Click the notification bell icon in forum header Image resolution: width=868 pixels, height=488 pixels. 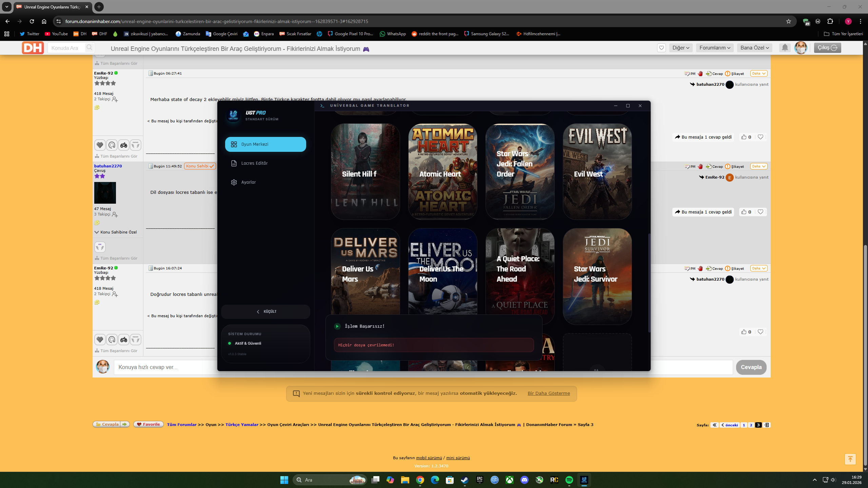pos(785,48)
